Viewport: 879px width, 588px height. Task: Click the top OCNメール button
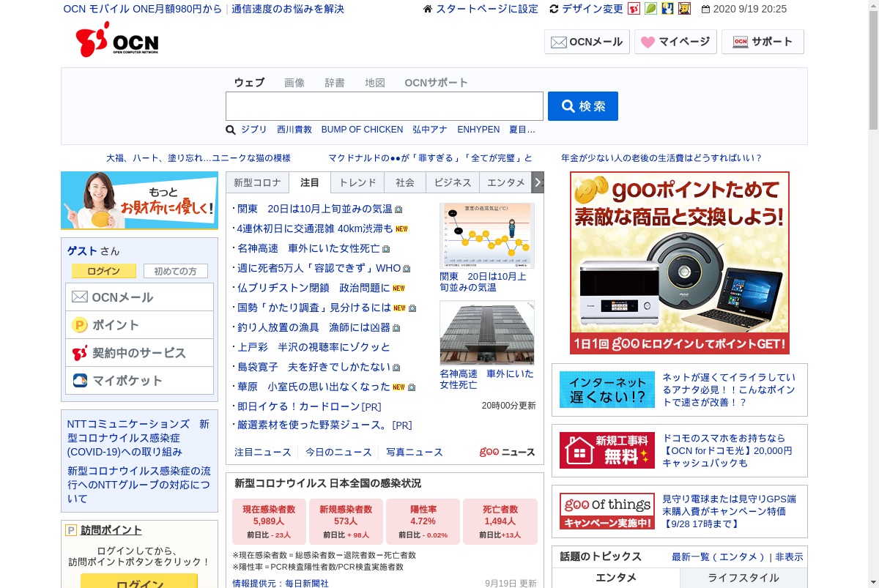click(587, 42)
